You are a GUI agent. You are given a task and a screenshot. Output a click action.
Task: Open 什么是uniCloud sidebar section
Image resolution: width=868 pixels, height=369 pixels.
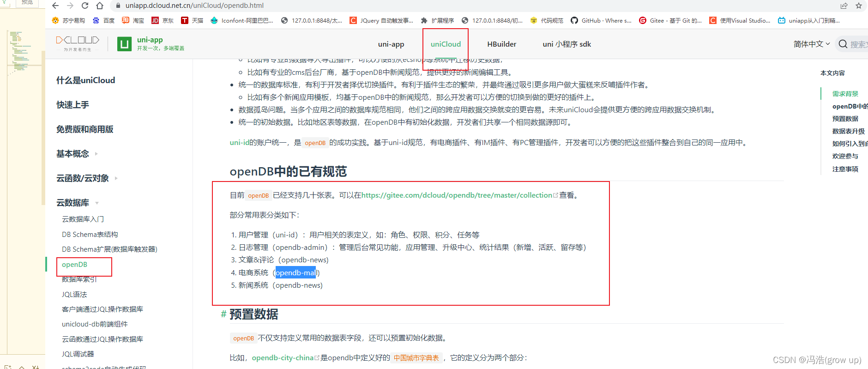(x=85, y=80)
